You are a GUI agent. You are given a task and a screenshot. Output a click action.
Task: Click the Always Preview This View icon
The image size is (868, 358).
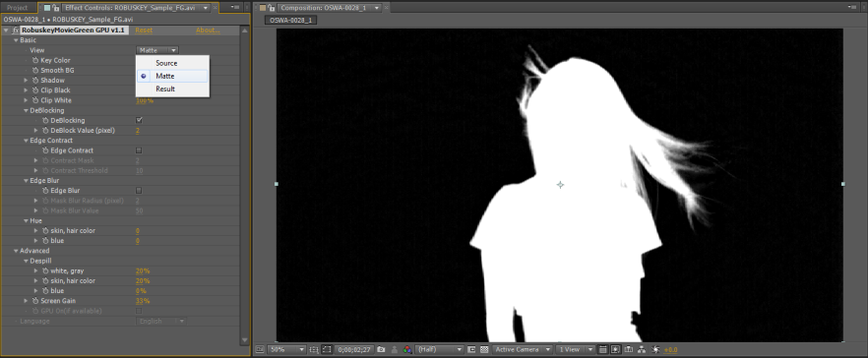pos(260,350)
